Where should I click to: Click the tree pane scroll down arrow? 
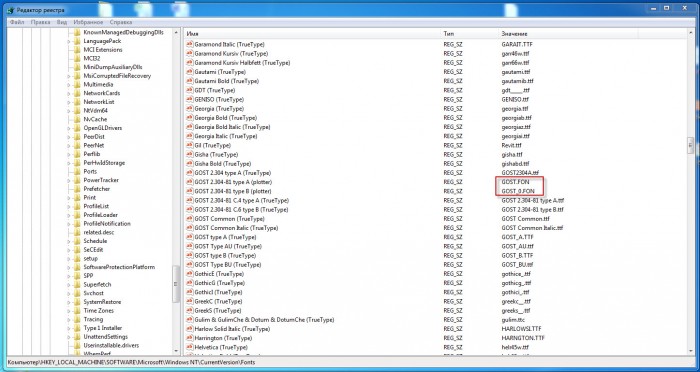coord(176,351)
